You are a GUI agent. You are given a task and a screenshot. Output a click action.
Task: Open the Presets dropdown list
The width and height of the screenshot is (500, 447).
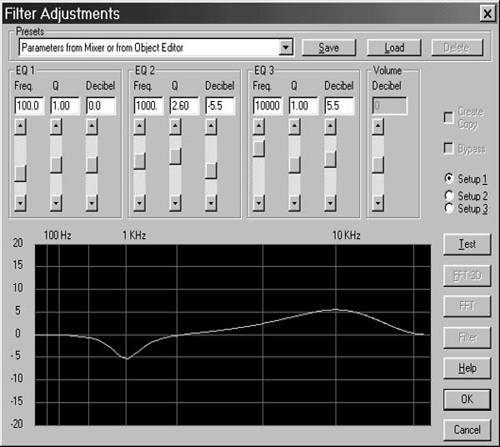point(286,47)
